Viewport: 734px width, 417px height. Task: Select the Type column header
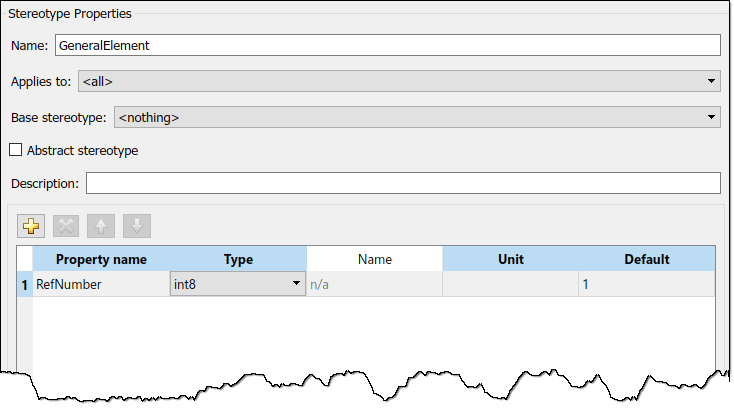click(x=238, y=259)
